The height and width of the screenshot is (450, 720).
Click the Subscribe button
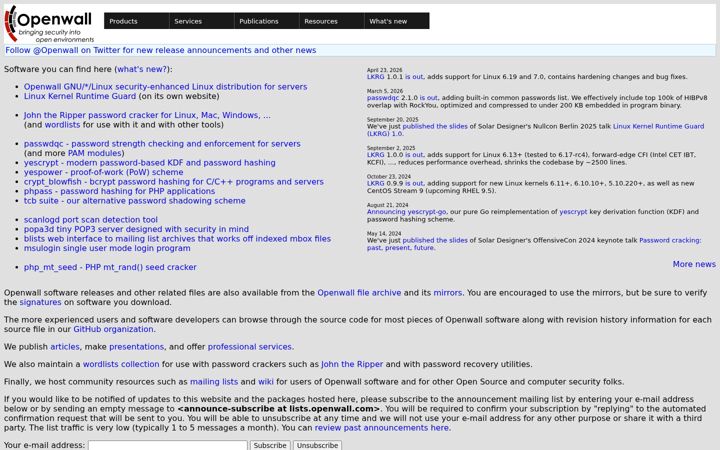270,445
